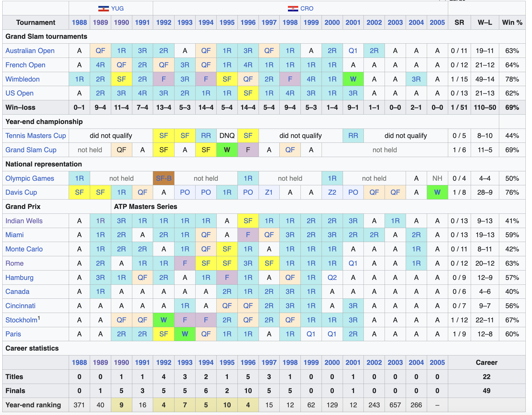
Task: Go to the Olympic Games page
Action: click(30, 178)
